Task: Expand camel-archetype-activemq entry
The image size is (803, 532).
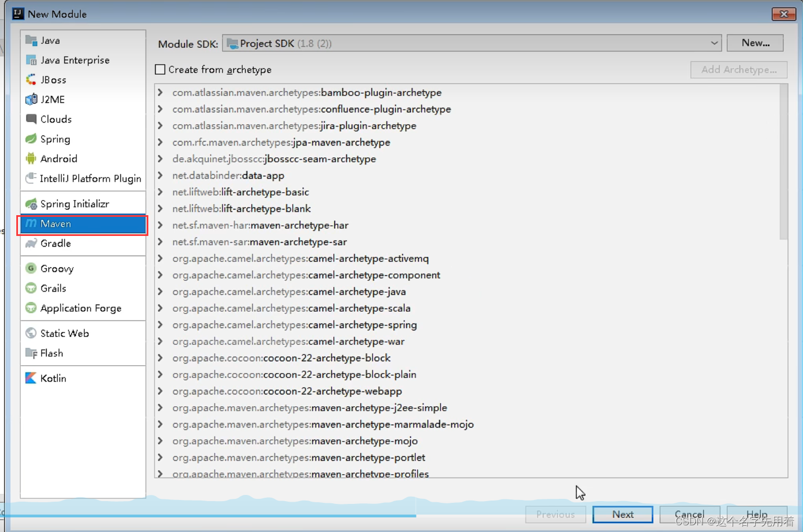Action: pos(161,258)
